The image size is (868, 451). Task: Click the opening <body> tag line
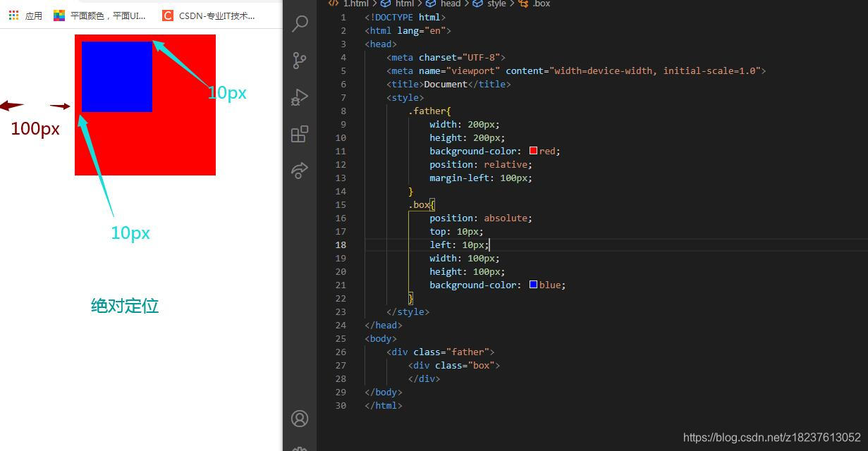(381, 338)
